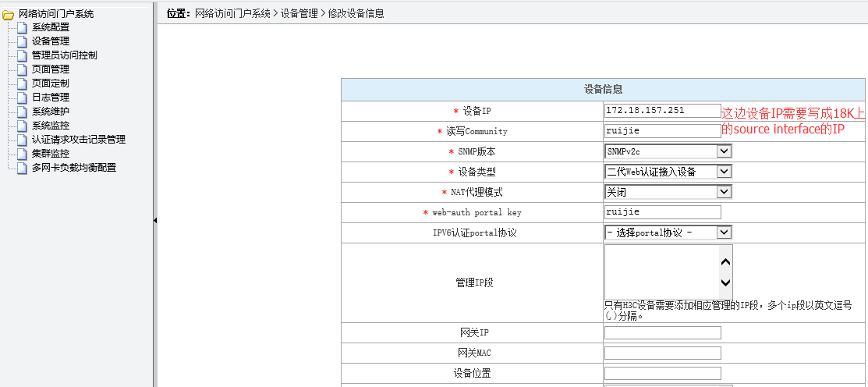Click the page icon beside 设备管理
Image resolution: width=868 pixels, height=387 pixels.
(22, 41)
